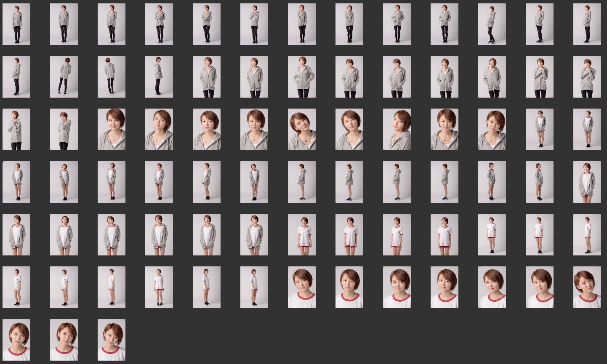The image size is (607, 364).
Task: Select the last thumbnail in the fourth row
Action: tap(587, 182)
